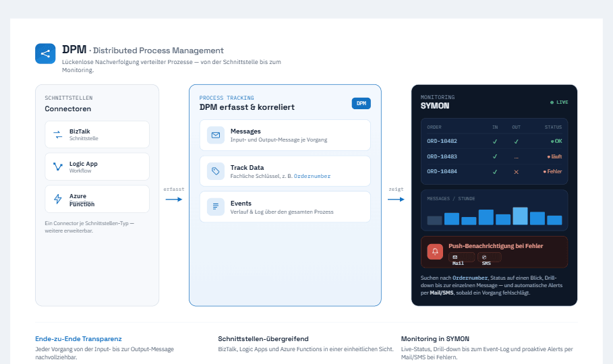
Task: Click the 'ORDER' column header
Action: tap(434, 127)
